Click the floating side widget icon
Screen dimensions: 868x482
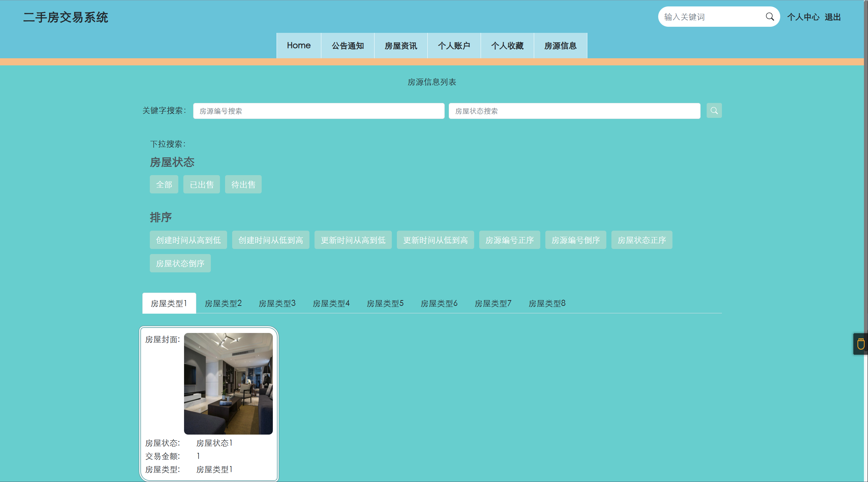pyautogui.click(x=861, y=344)
